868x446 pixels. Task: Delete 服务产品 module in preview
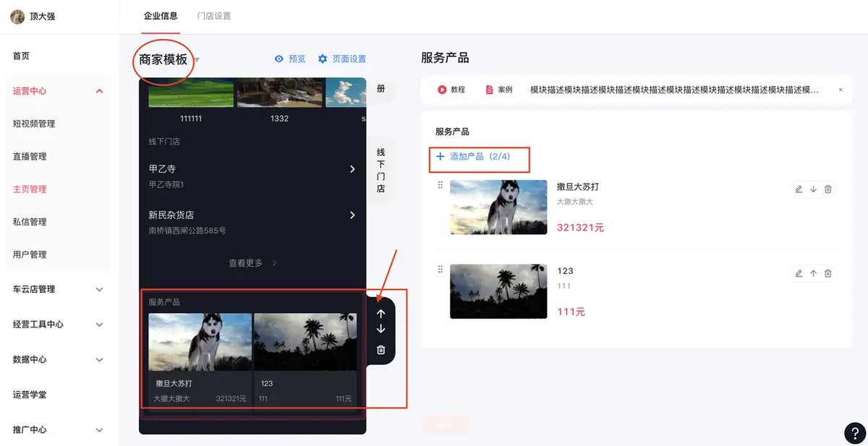pos(381,350)
